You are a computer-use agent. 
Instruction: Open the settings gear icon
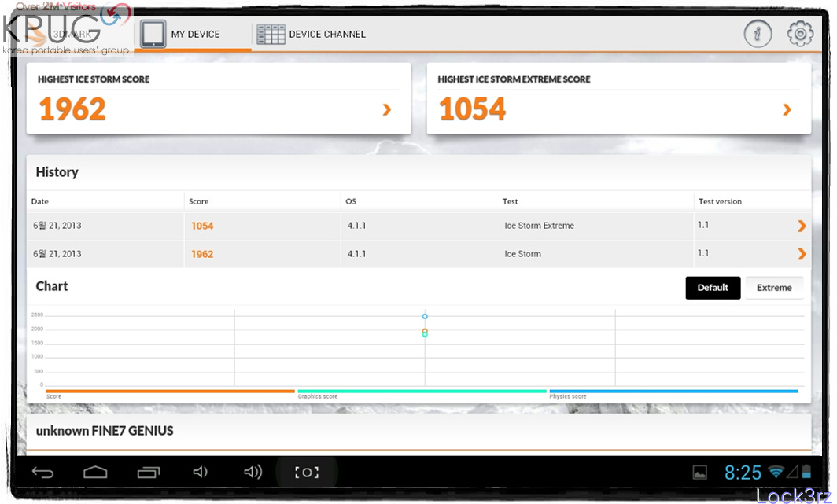(x=800, y=34)
